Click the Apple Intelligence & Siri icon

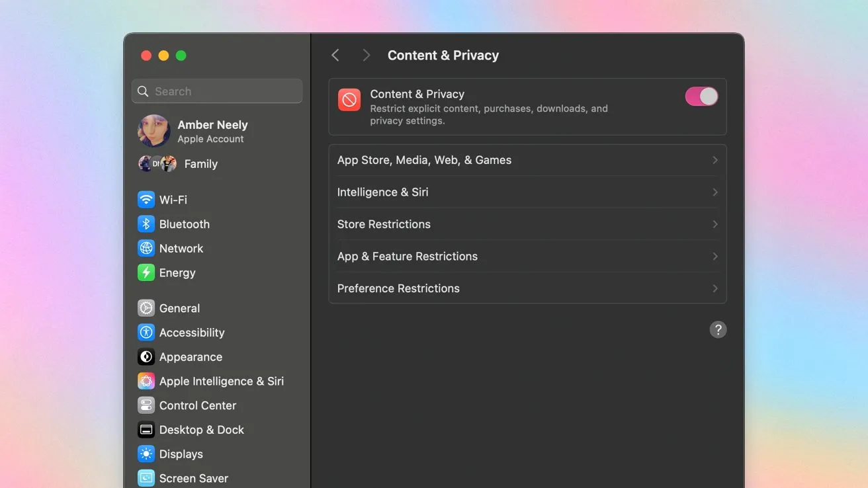tap(146, 381)
